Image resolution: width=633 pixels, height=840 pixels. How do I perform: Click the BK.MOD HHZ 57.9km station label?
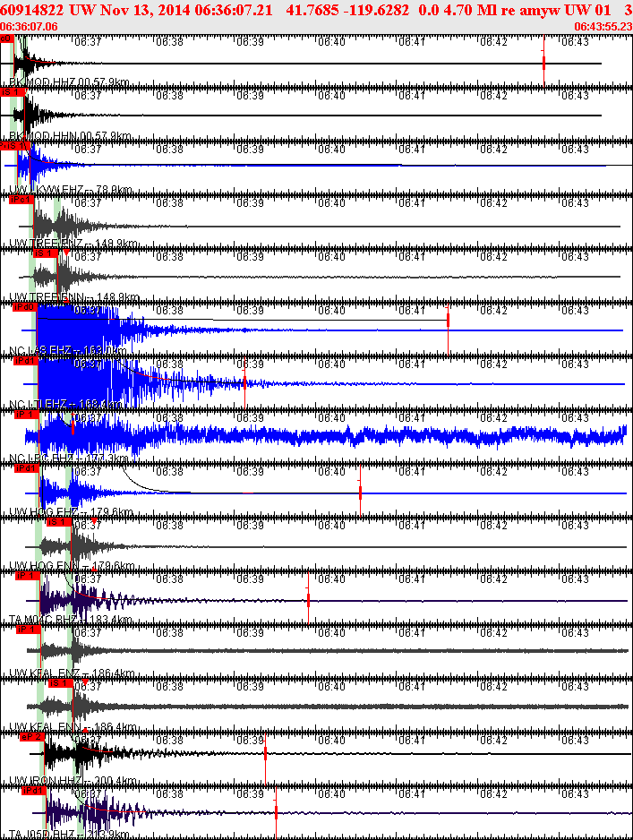[69, 82]
